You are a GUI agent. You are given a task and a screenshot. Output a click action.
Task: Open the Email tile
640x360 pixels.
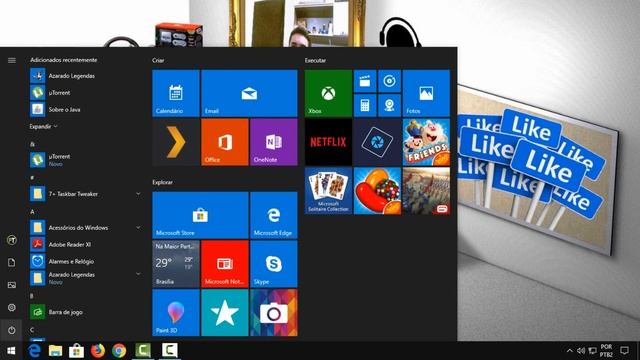pyautogui.click(x=249, y=93)
